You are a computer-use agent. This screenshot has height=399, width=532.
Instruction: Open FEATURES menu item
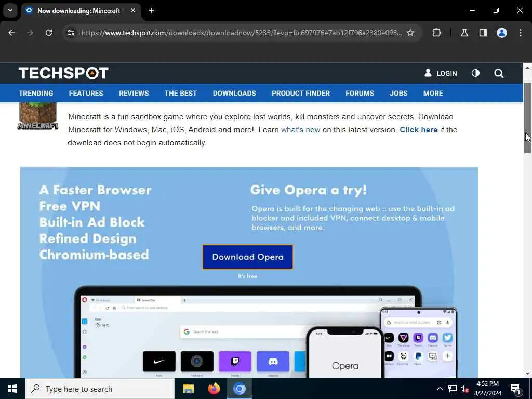86,94
